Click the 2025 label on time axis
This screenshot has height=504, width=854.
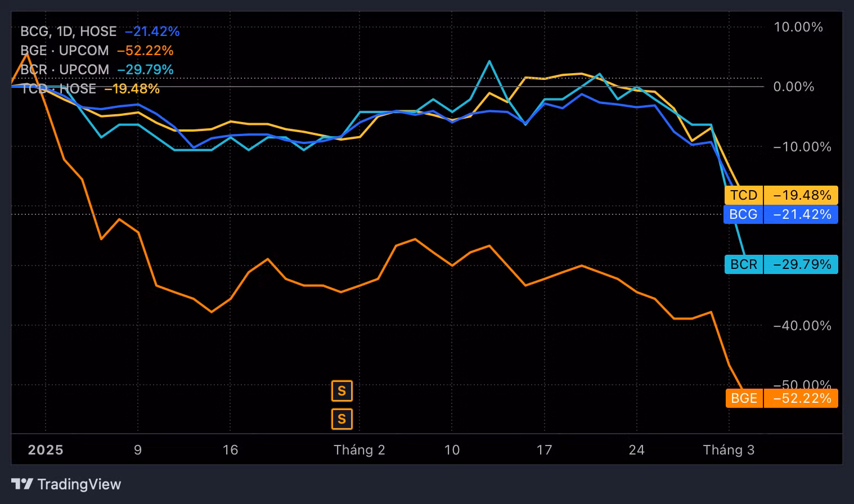pyautogui.click(x=46, y=450)
